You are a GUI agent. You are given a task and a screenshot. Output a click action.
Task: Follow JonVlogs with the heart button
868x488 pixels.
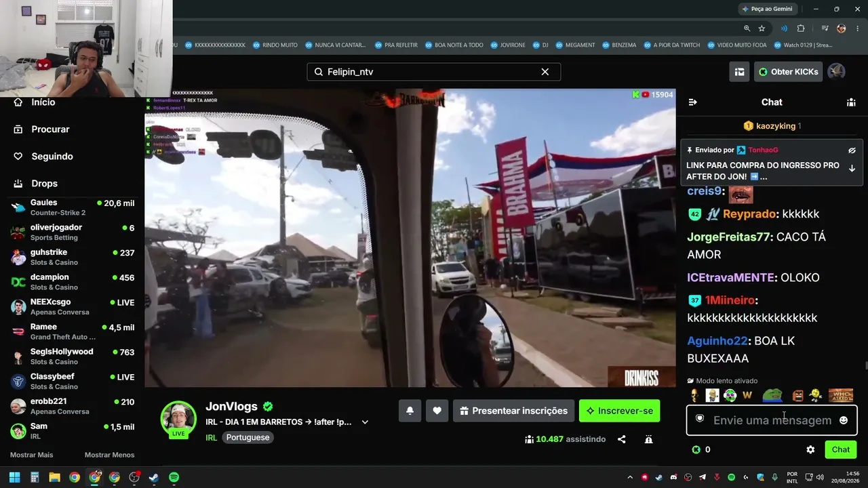[x=437, y=411]
